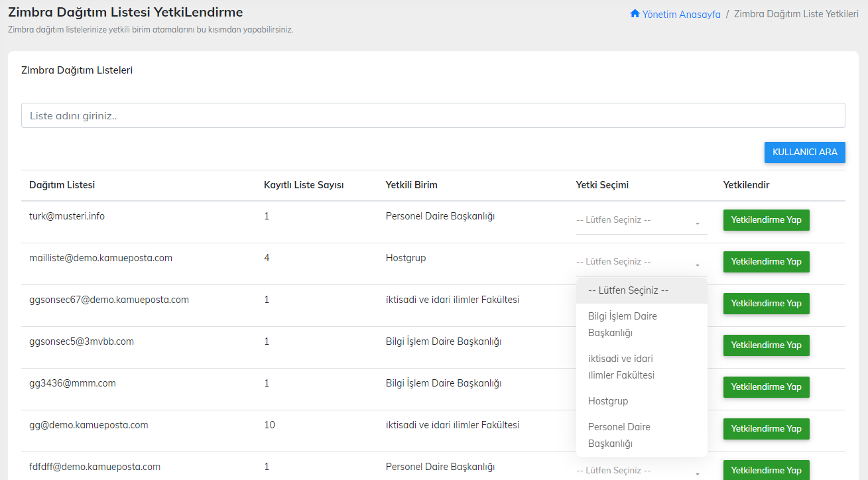The image size is (868, 480).
Task: Click Yetkilendirme Yap for gg@demo.kamueposta.com
Action: click(766, 429)
